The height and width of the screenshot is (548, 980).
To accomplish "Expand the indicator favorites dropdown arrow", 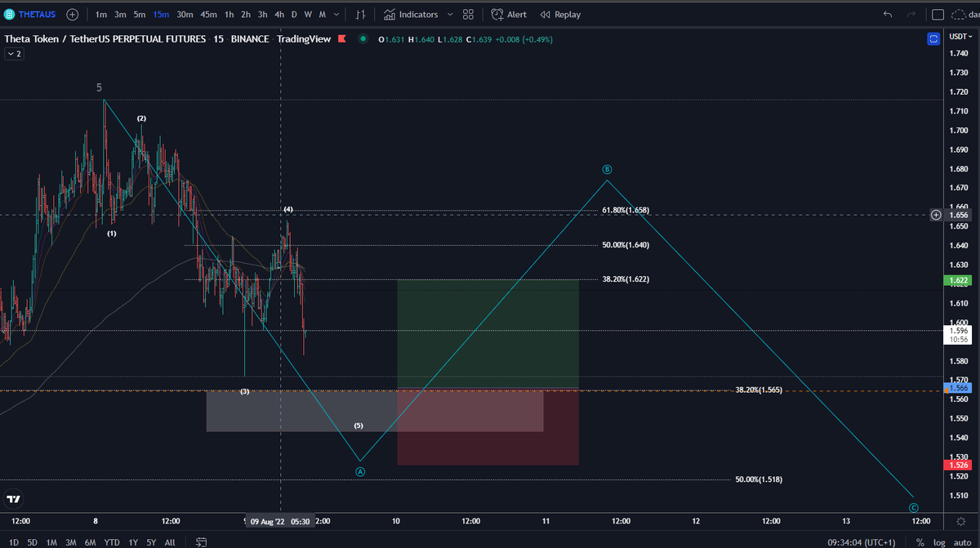I will pyautogui.click(x=450, y=14).
